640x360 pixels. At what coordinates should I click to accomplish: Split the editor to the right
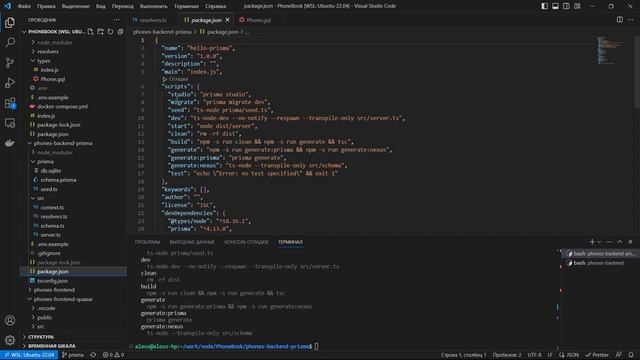(620, 20)
